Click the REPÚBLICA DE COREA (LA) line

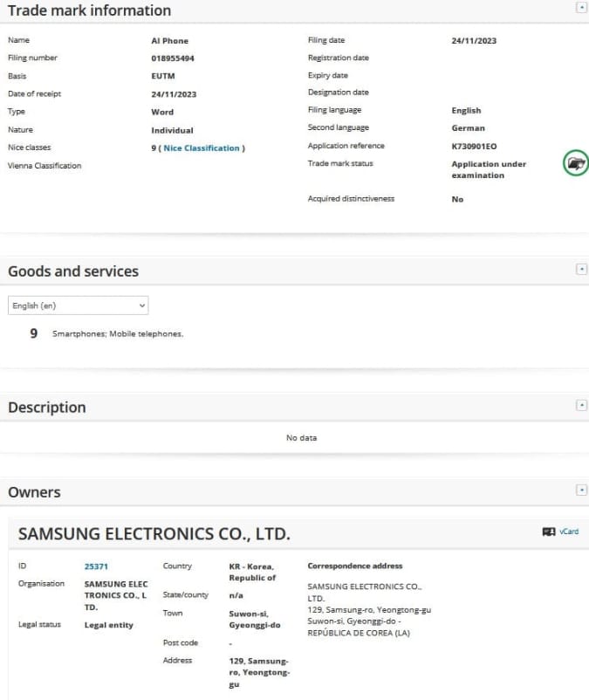point(359,633)
